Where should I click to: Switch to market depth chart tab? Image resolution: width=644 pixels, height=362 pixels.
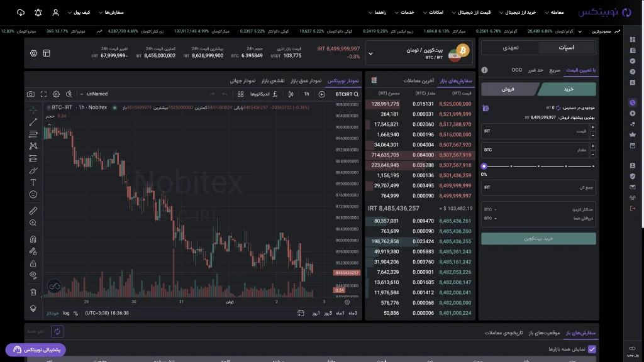point(306,81)
